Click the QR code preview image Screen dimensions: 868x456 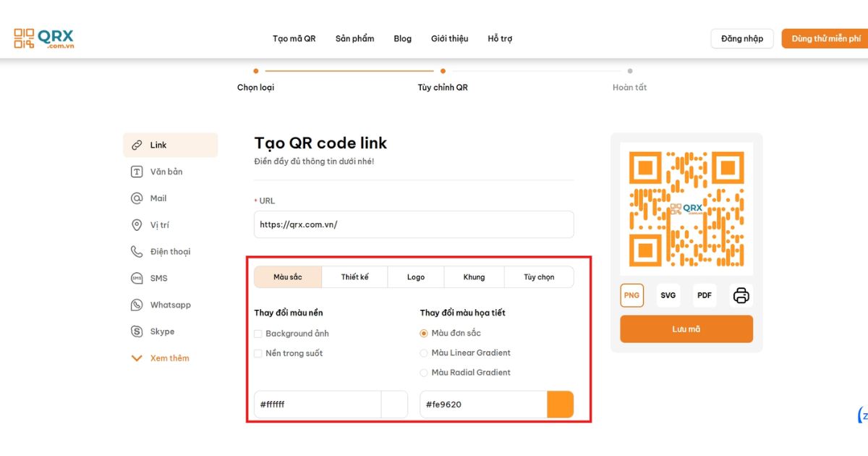tap(686, 209)
